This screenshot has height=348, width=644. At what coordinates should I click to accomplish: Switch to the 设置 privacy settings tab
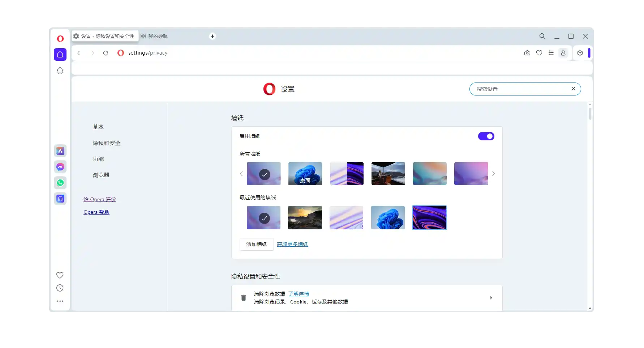[104, 36]
